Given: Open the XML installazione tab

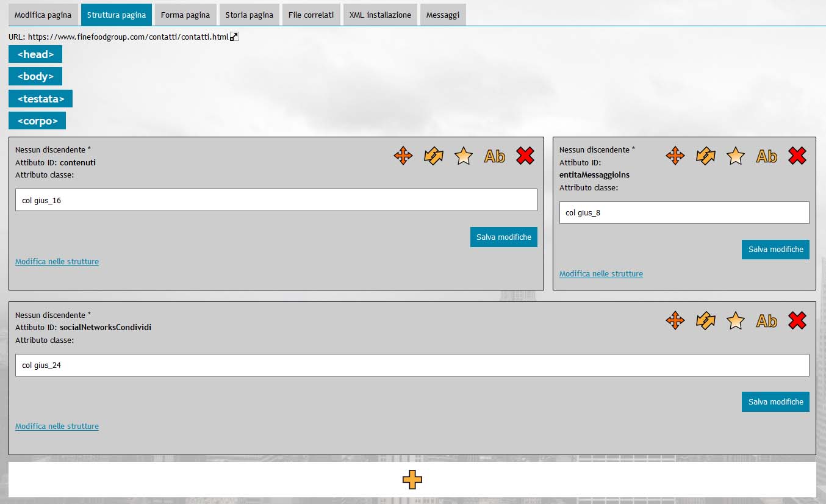Looking at the screenshot, I should point(380,15).
